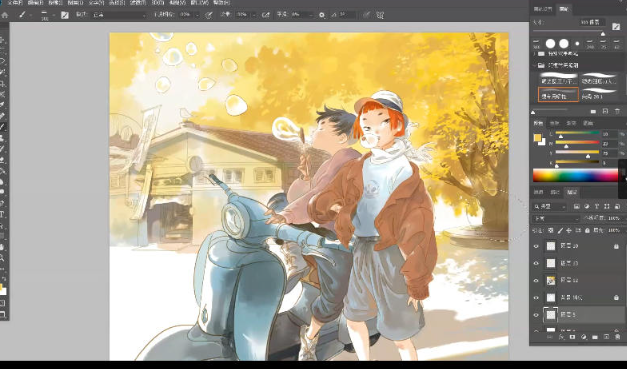Hide the first listed layer via its eye icon

[x=536, y=246]
